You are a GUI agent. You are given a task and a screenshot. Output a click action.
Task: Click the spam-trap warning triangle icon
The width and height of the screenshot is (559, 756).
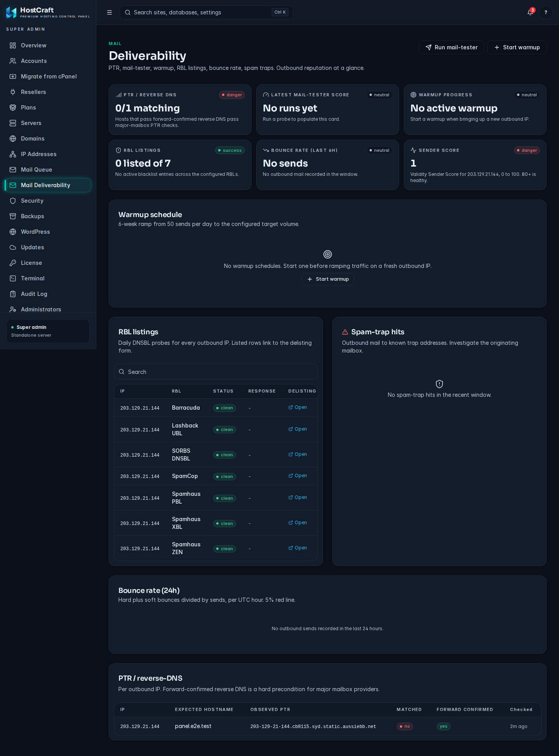tap(345, 332)
